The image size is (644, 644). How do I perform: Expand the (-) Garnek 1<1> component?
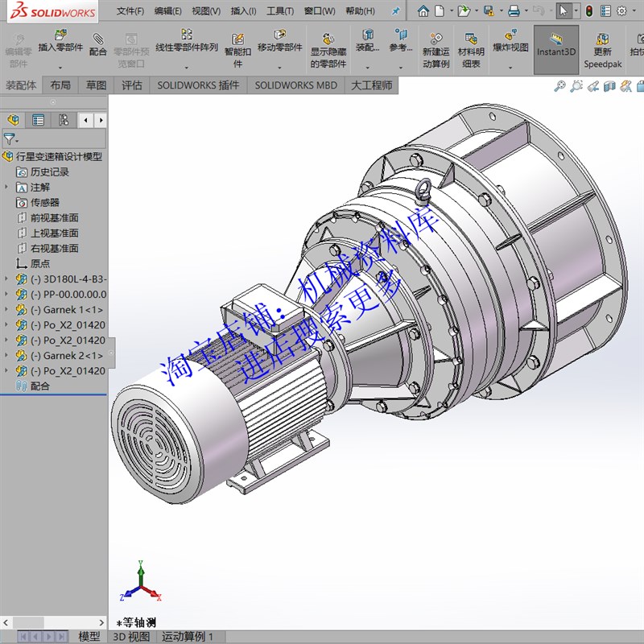pyautogui.click(x=6, y=309)
